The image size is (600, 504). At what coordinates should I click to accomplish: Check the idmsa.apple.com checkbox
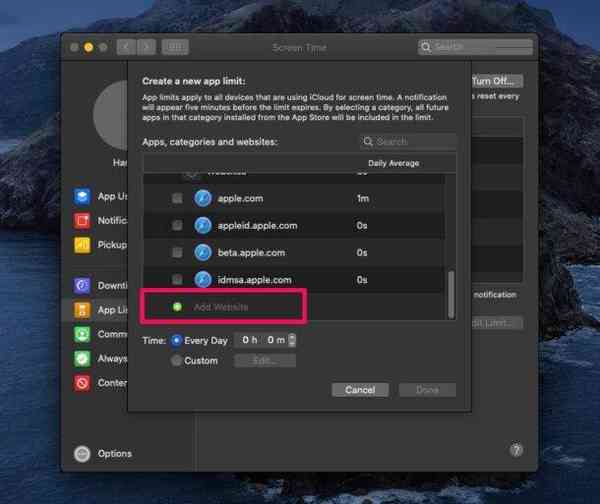177,280
